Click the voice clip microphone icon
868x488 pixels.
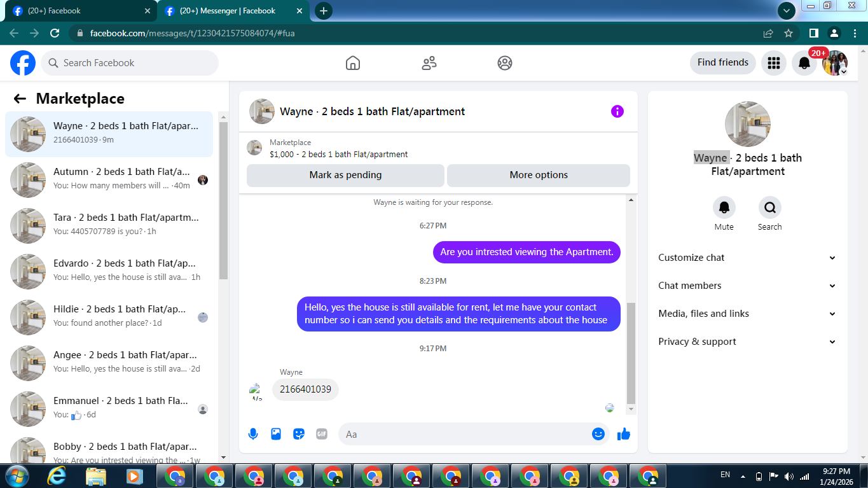click(x=253, y=434)
